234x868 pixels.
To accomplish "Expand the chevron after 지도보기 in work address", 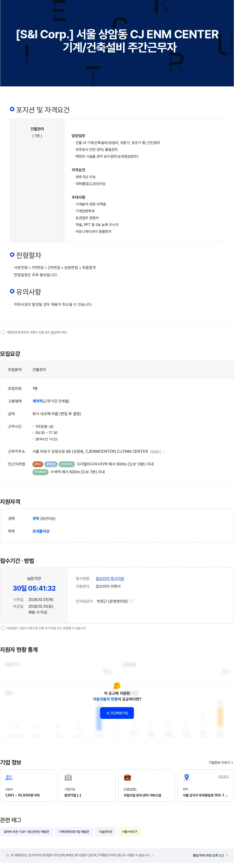I will pos(164,452).
